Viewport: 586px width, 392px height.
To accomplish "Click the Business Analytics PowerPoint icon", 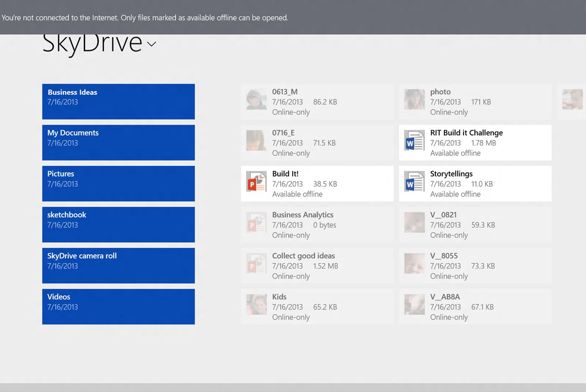I will (x=256, y=222).
